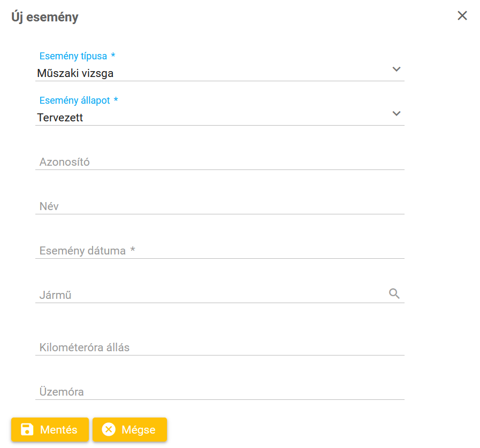Click the selected Tervezett value
Screen dimensions: 480x448
pos(60,118)
